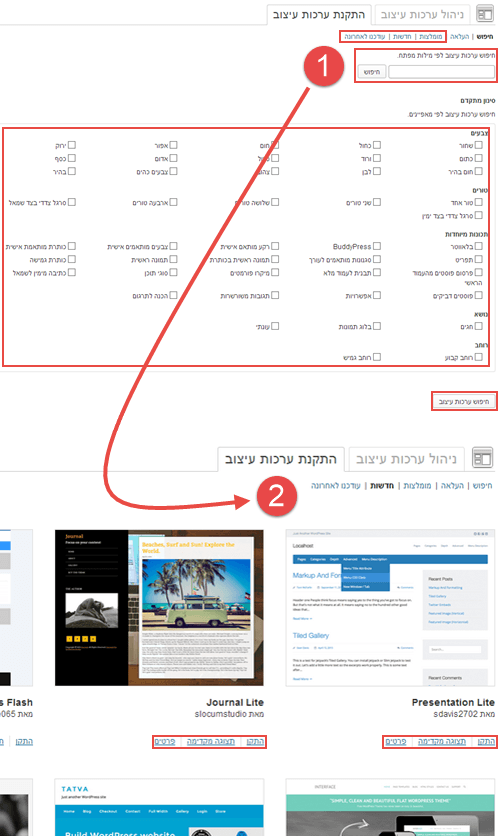The image size is (500, 836).
Task: Check the צבעים מותאמים אישית checkbox
Action: coord(173,246)
